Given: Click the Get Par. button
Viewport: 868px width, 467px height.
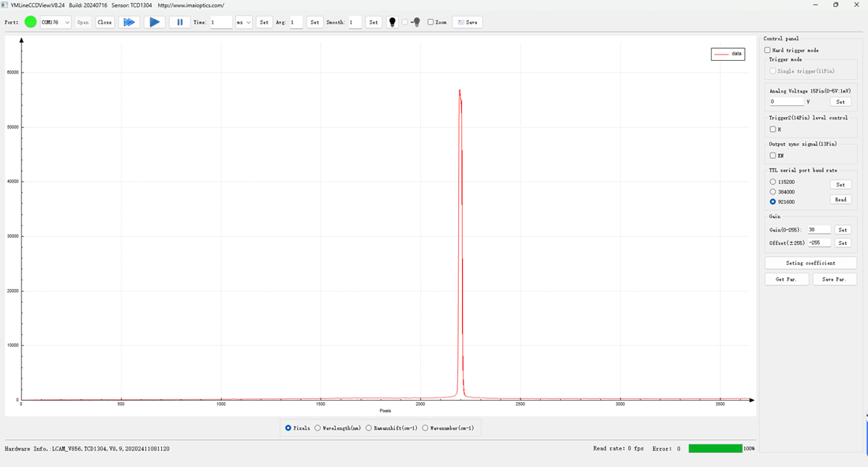Looking at the screenshot, I should pos(787,279).
